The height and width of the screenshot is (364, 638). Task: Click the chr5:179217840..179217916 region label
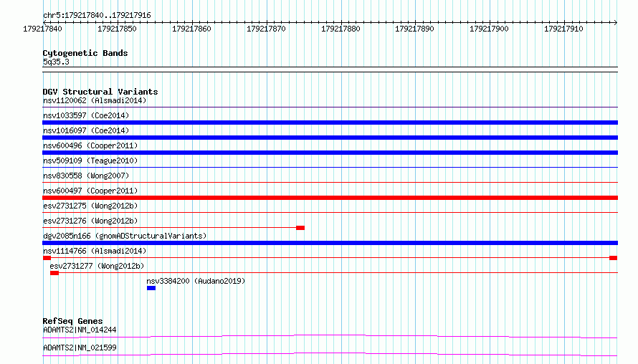click(97, 15)
